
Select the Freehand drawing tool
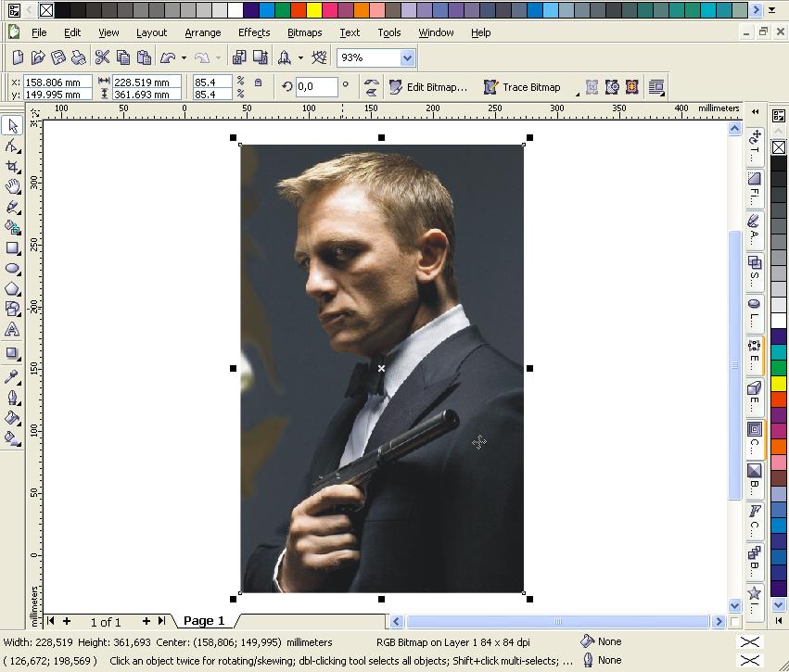[12, 208]
